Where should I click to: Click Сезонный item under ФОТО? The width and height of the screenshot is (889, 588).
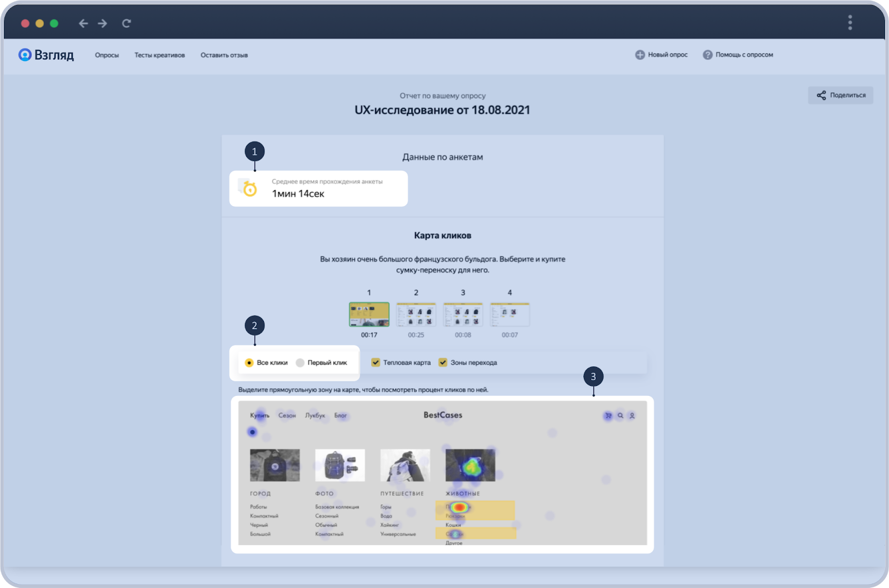coord(327,516)
